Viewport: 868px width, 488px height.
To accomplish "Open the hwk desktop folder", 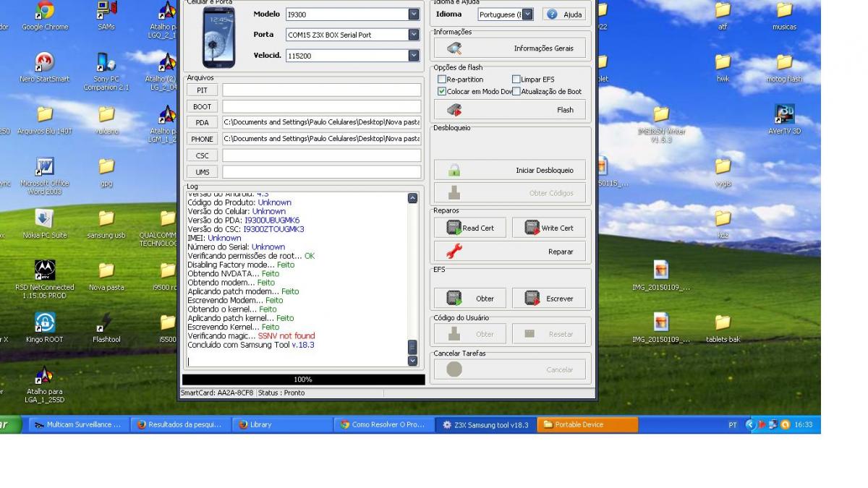I will point(723,68).
